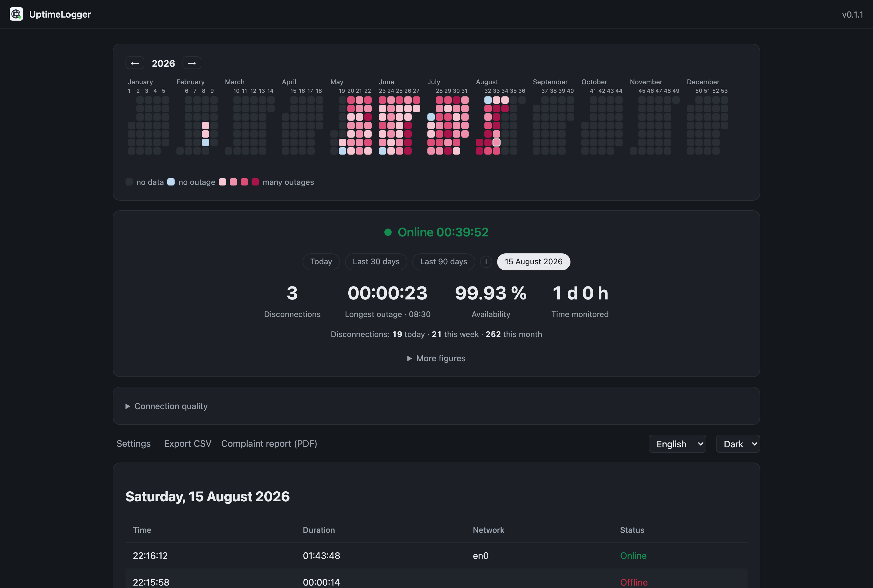Click the 'v0.1.1' version label
This screenshot has height=588, width=873.
coord(852,15)
